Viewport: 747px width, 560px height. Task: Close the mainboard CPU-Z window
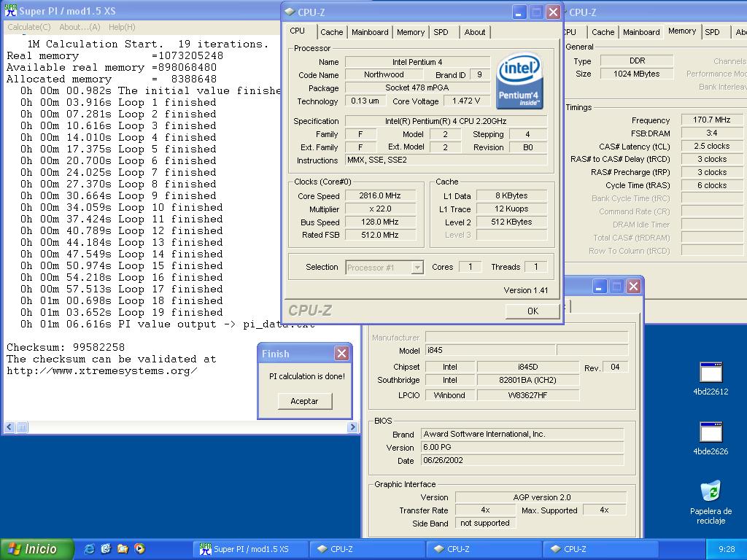tap(633, 286)
